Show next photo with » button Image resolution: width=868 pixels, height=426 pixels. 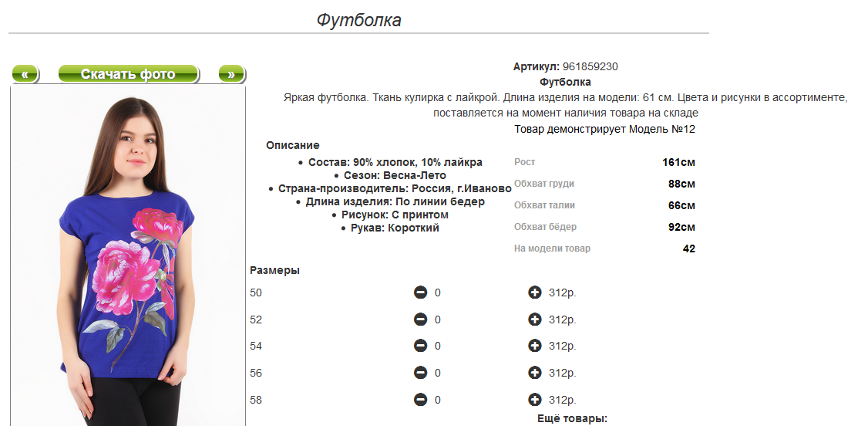pos(231,73)
